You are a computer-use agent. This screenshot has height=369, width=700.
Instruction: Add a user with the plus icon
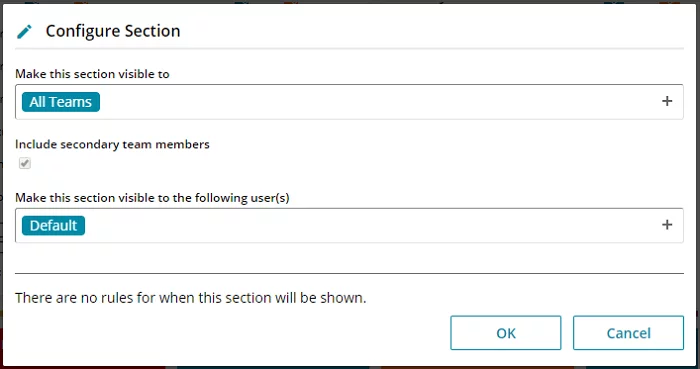click(x=667, y=224)
